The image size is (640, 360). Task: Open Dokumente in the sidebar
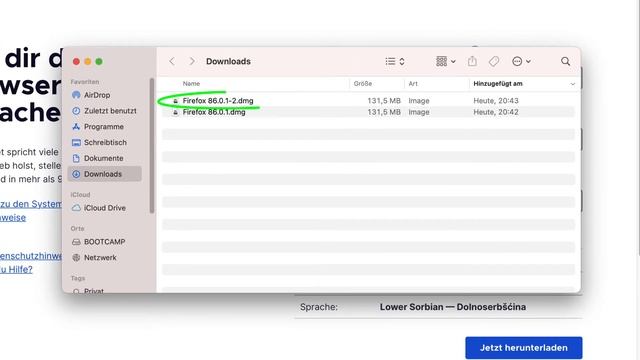coord(105,158)
